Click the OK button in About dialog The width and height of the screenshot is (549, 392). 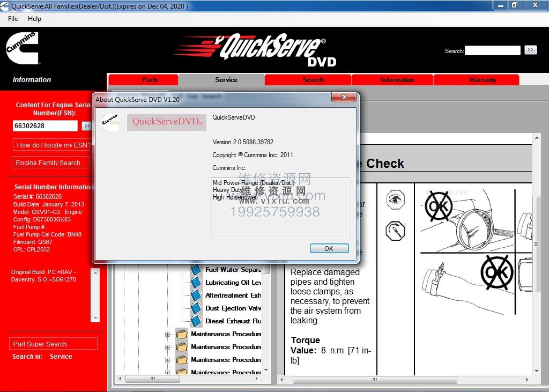pos(329,248)
